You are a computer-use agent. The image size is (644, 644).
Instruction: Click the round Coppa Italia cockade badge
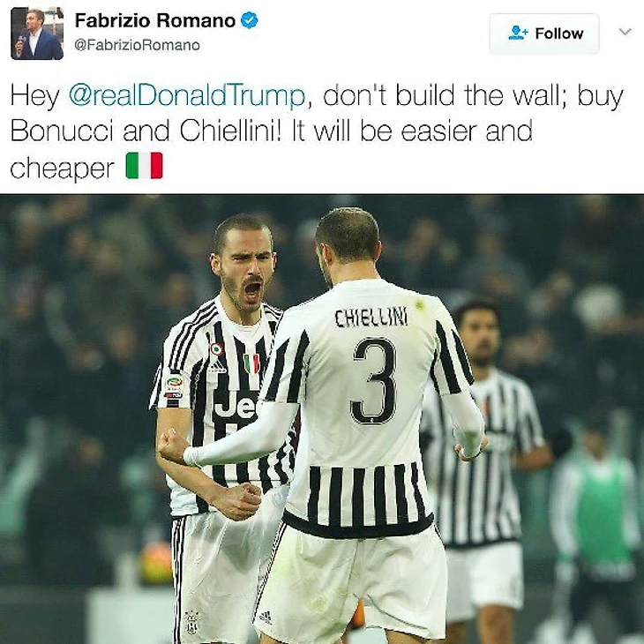(216, 349)
